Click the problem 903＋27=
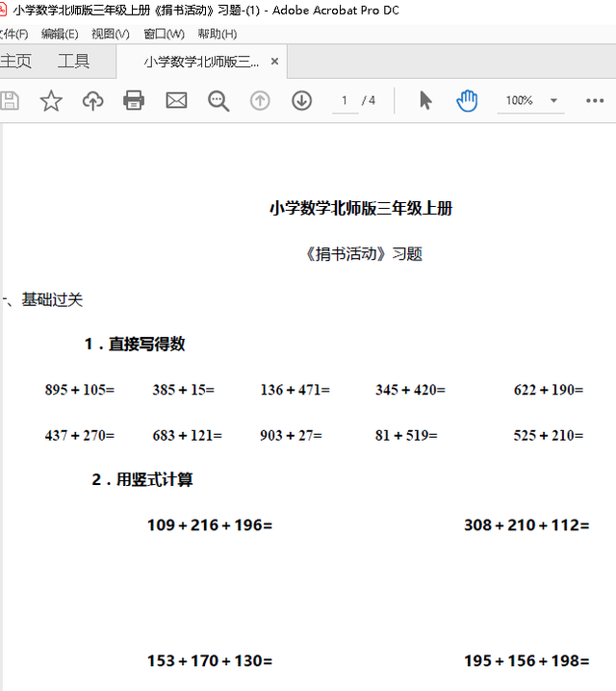This screenshot has height=691, width=616. coord(291,435)
